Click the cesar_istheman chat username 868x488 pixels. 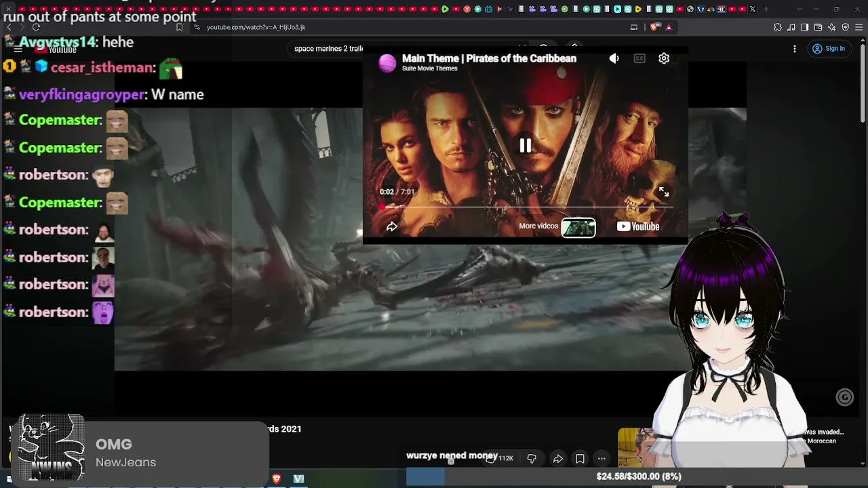(102, 68)
